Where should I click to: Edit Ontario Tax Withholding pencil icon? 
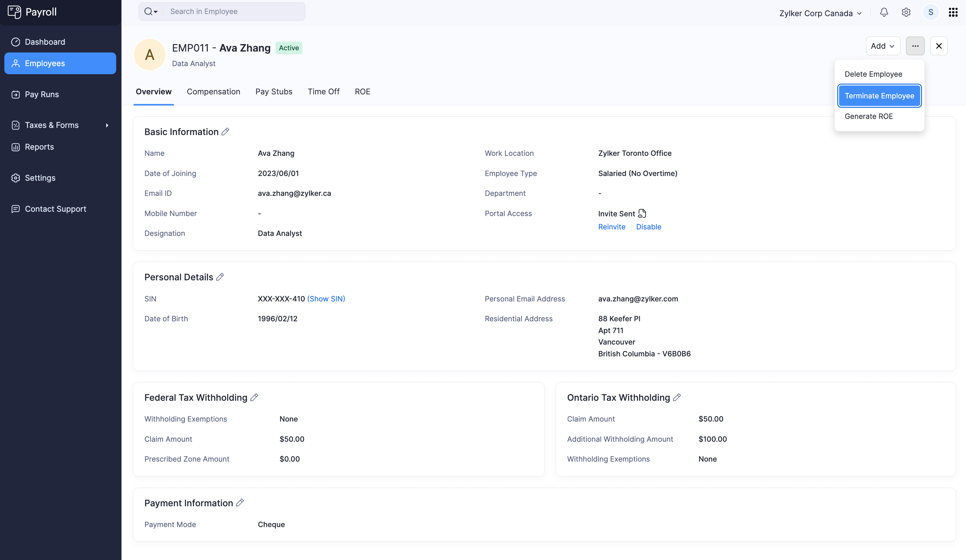pyautogui.click(x=677, y=398)
